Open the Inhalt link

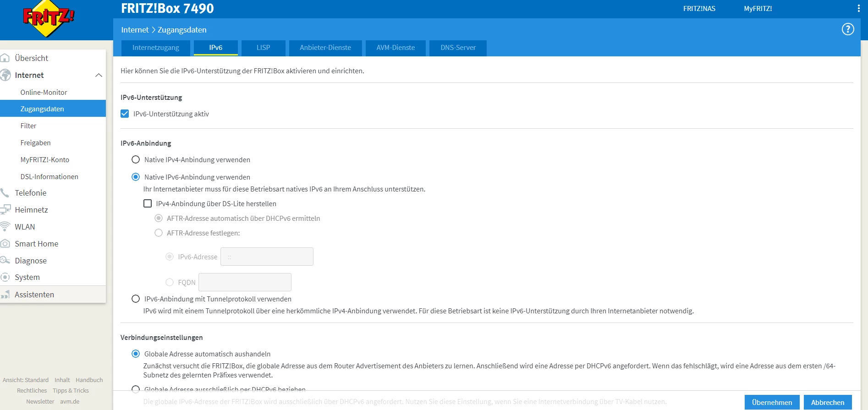tap(62, 380)
